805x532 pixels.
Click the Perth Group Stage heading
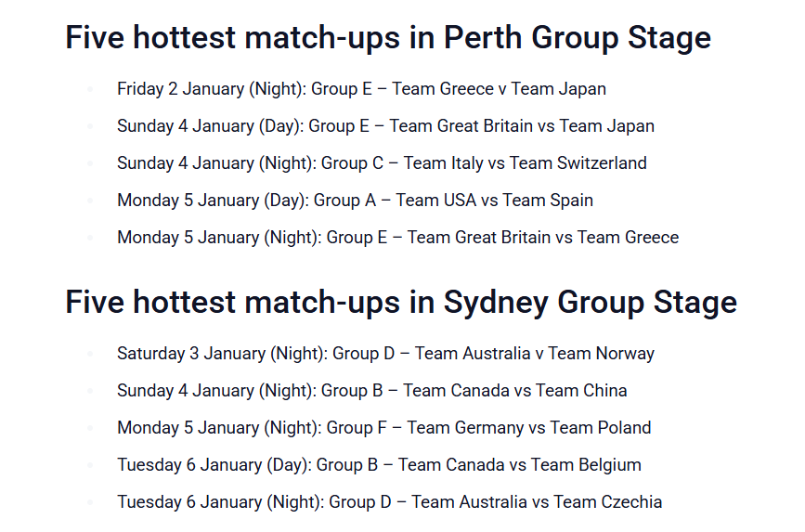(388, 38)
